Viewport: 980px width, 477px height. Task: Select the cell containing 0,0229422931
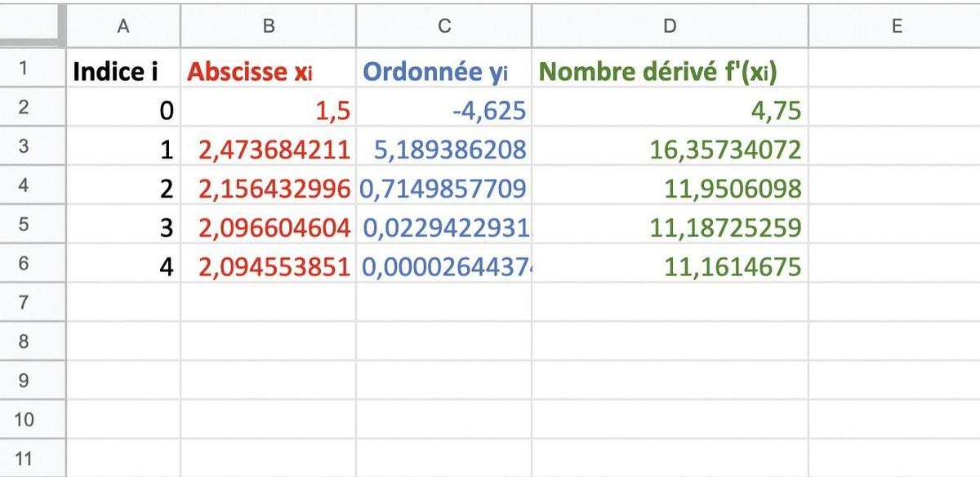[x=444, y=227]
